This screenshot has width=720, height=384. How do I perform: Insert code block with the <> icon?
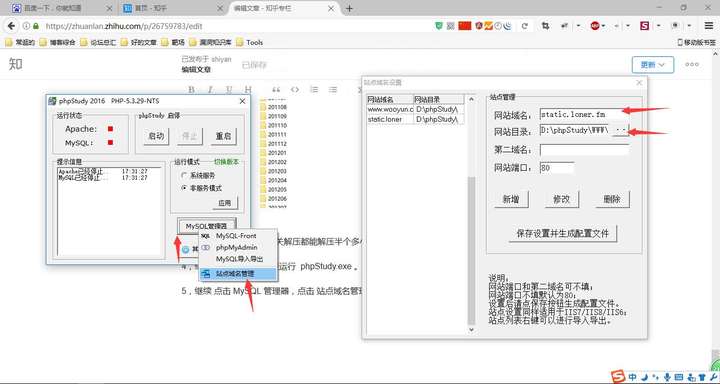click(295, 90)
